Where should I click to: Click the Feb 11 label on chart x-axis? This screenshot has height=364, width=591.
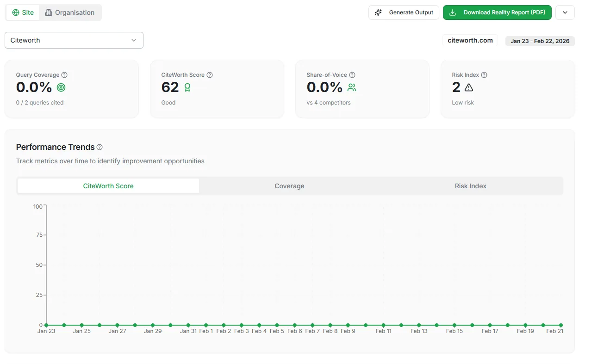tap(384, 331)
